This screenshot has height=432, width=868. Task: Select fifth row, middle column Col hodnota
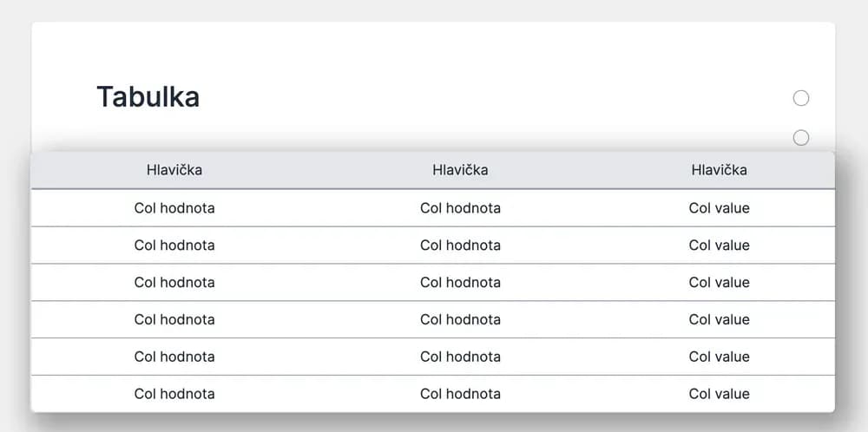pyautogui.click(x=460, y=357)
